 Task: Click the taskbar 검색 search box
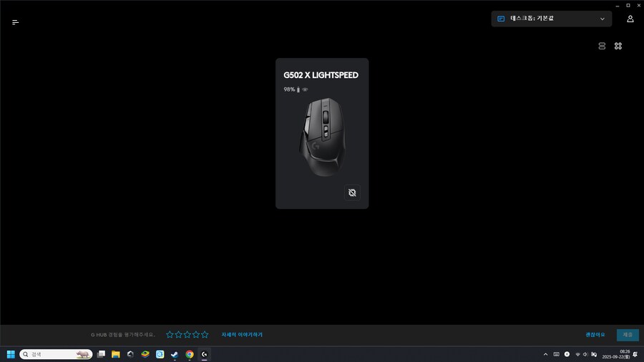pos(56,354)
